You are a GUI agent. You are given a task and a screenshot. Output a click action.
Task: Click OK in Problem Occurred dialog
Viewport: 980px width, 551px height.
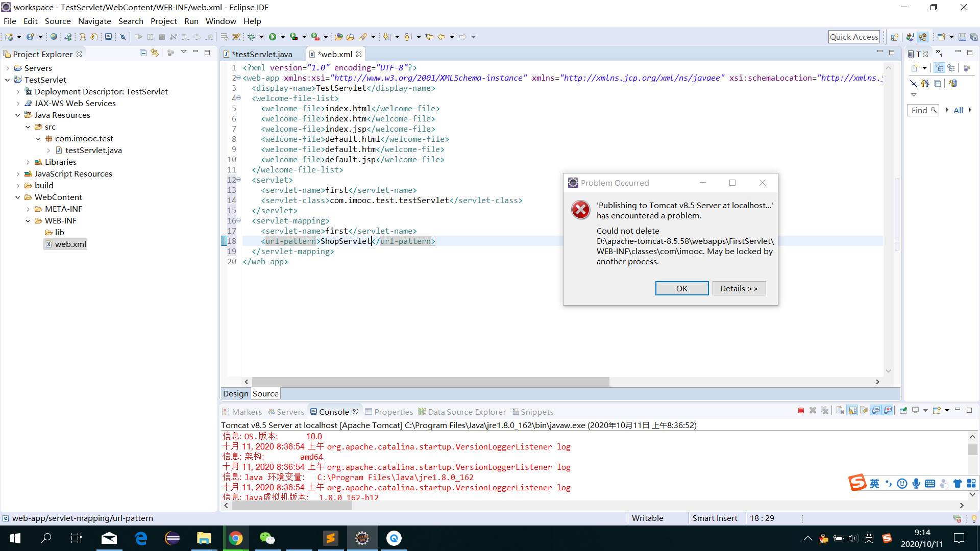coord(682,288)
